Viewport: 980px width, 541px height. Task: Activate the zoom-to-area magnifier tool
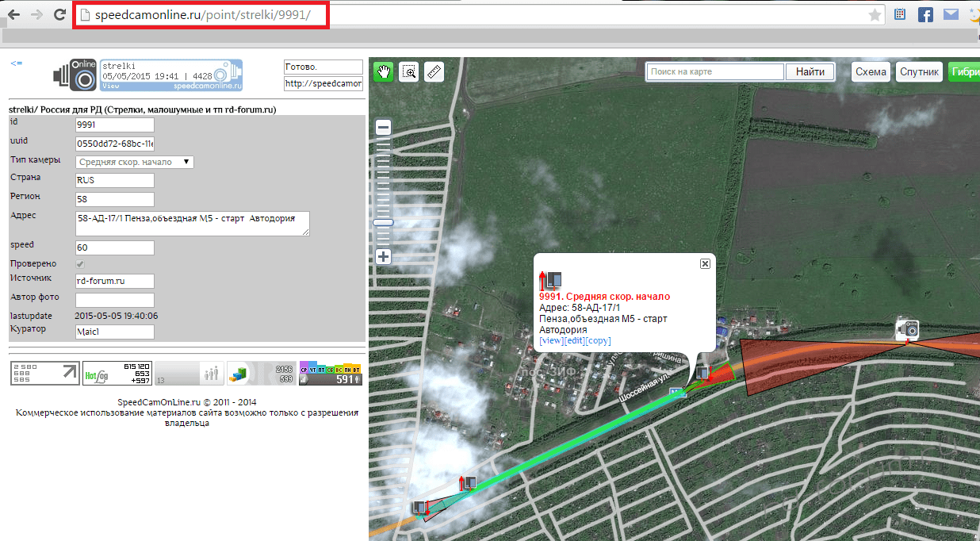(409, 71)
